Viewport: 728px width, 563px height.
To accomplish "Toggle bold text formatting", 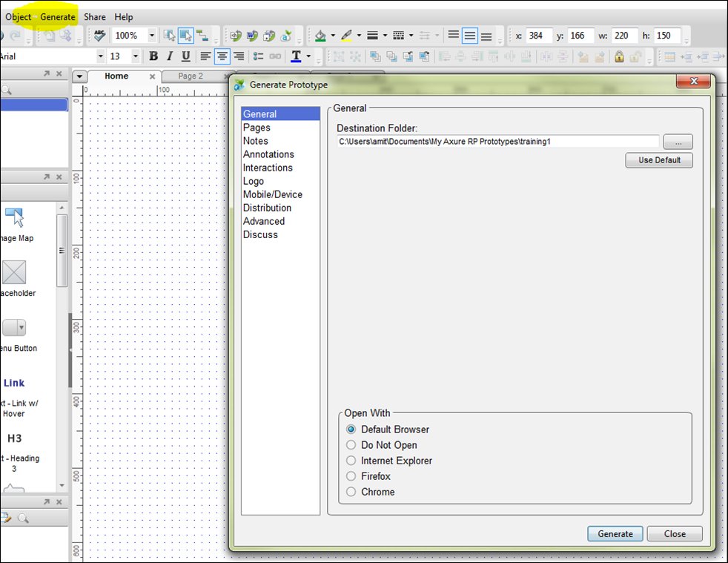I will [153, 56].
